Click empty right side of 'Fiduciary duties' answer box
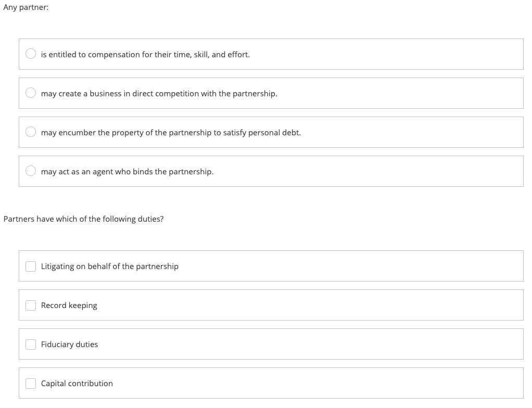Image resolution: width=532 pixels, height=408 pixels. (364, 344)
